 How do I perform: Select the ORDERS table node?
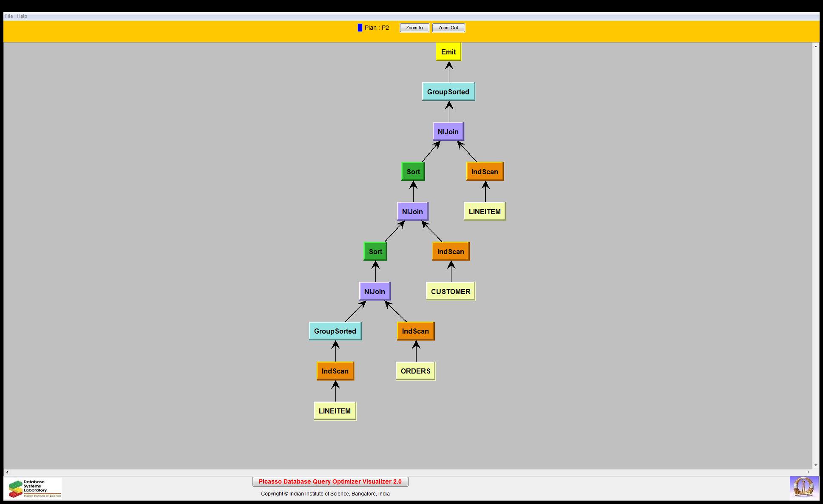point(415,371)
